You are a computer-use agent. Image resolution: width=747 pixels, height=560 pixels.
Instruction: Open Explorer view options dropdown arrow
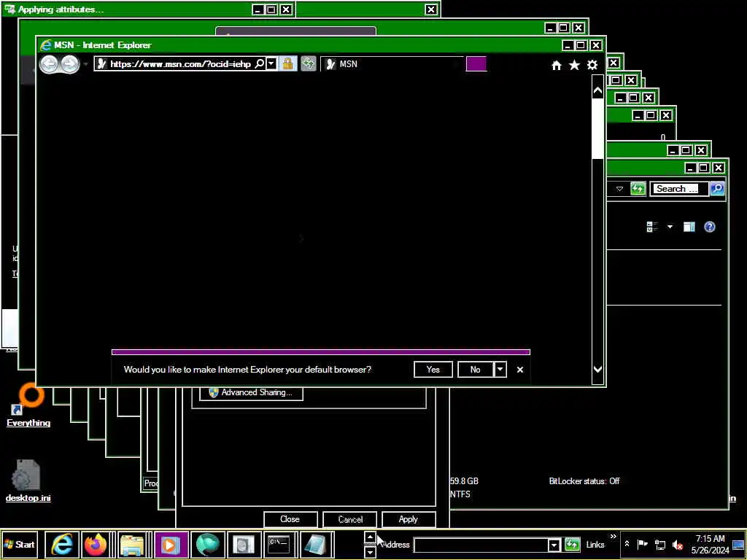[x=670, y=227]
